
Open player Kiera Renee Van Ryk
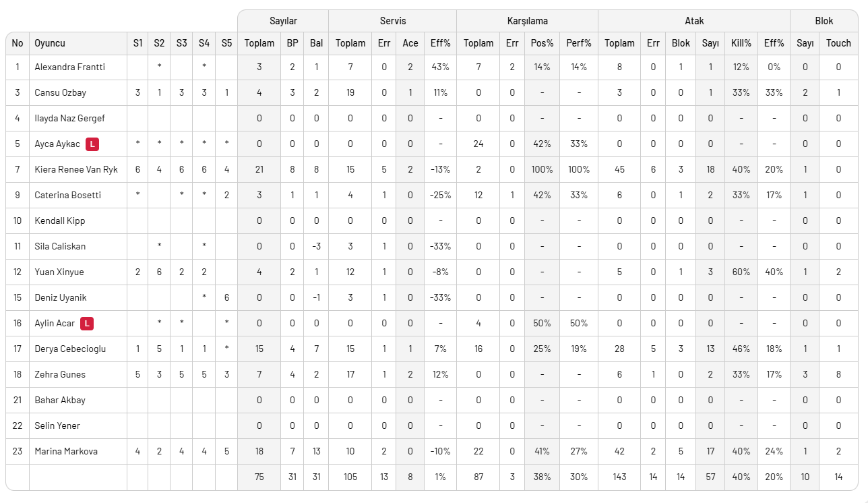point(76,169)
